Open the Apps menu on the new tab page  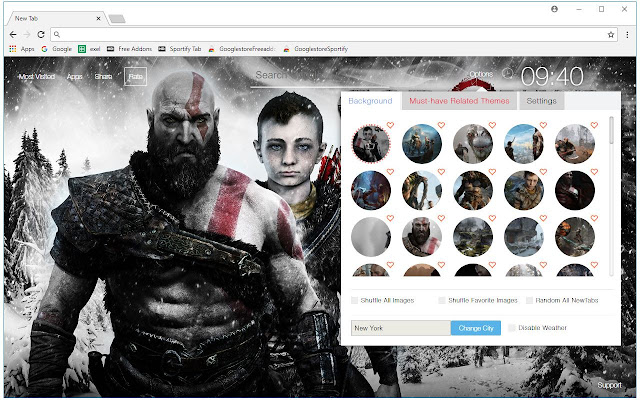click(75, 76)
